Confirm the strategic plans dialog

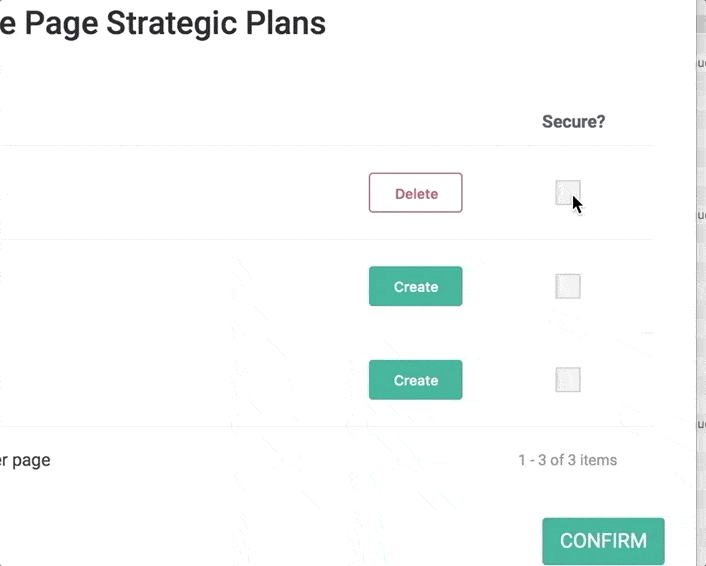(603, 541)
